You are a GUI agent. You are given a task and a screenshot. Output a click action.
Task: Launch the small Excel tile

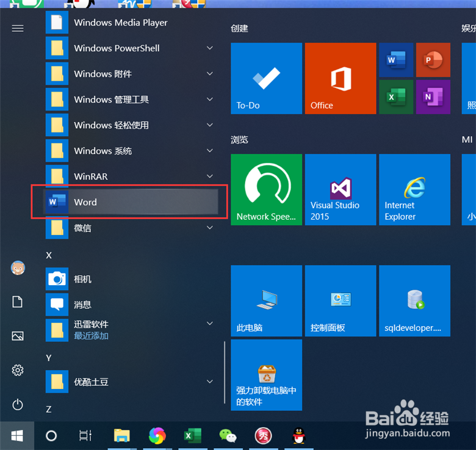[x=396, y=97]
